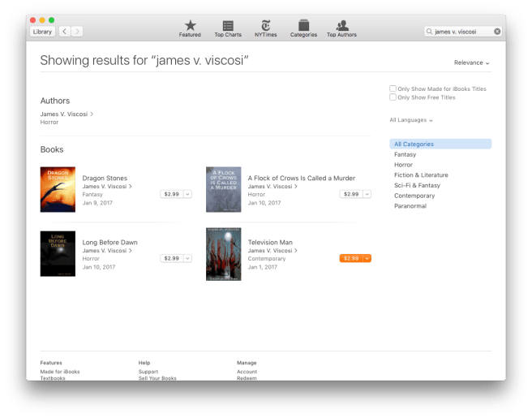
Task: Buy A Flock of Crows for $2.99
Action: [351, 194]
